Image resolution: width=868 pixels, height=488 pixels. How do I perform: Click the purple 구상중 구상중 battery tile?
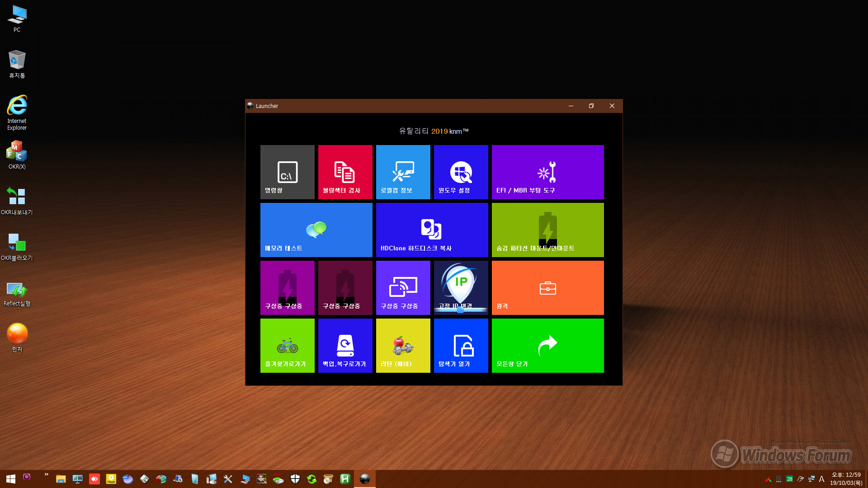[287, 288]
